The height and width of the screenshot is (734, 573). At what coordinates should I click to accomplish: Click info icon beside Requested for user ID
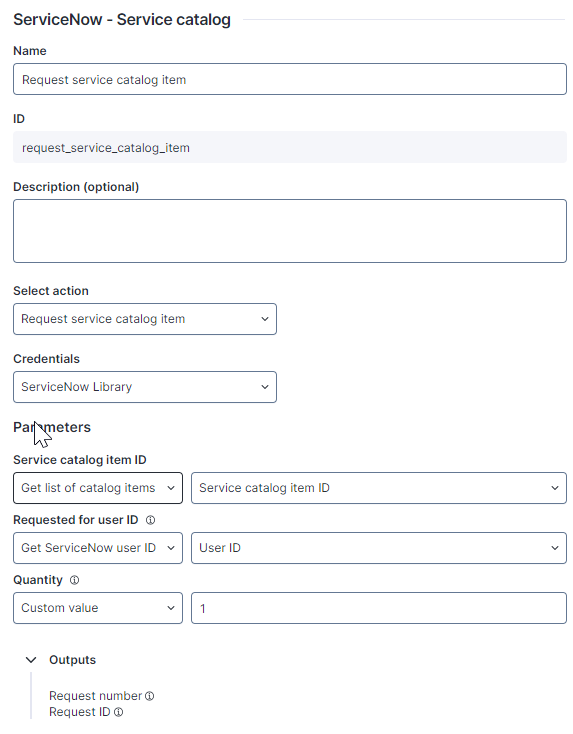150,520
